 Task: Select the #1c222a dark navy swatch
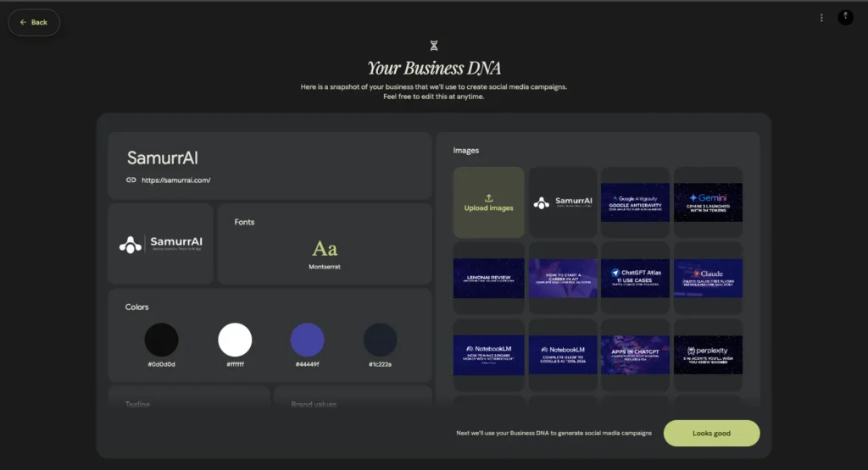pos(381,340)
